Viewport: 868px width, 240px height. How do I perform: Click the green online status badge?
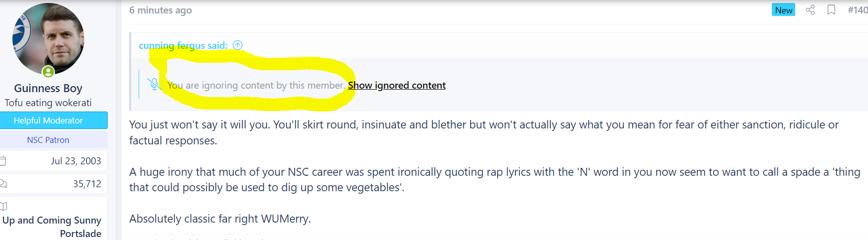pyautogui.click(x=48, y=72)
